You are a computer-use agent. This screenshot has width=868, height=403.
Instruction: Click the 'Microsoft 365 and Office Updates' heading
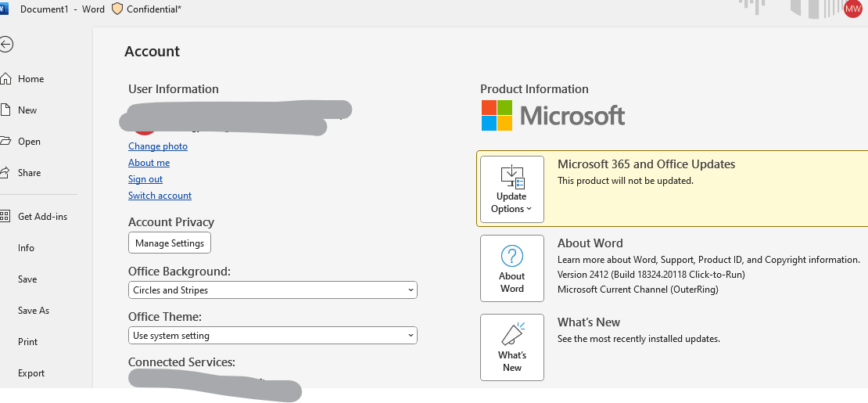(x=646, y=164)
